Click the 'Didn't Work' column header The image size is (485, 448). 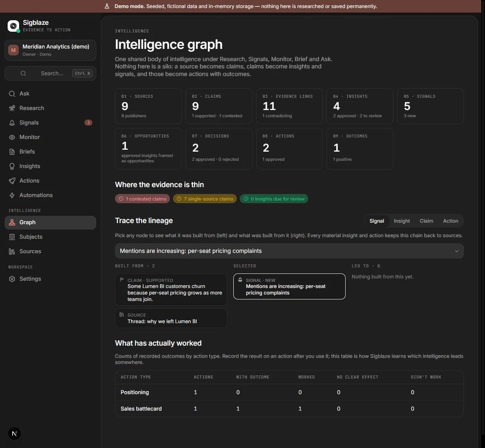tap(426, 377)
